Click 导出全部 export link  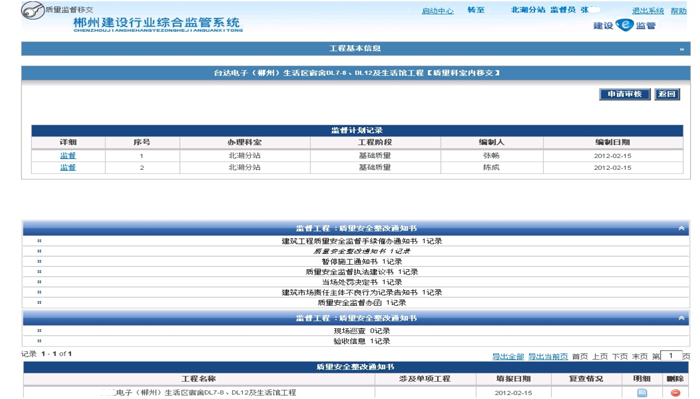[508, 356]
